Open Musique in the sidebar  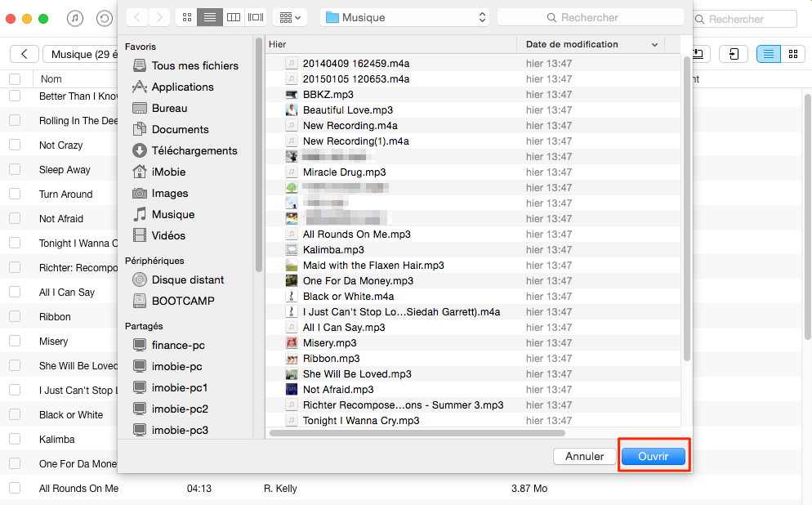click(x=163, y=214)
